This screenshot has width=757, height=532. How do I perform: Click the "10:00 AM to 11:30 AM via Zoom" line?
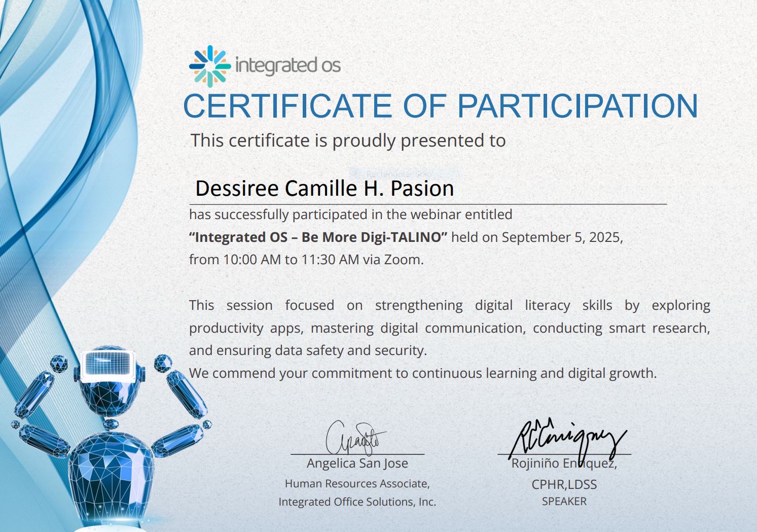click(x=306, y=260)
